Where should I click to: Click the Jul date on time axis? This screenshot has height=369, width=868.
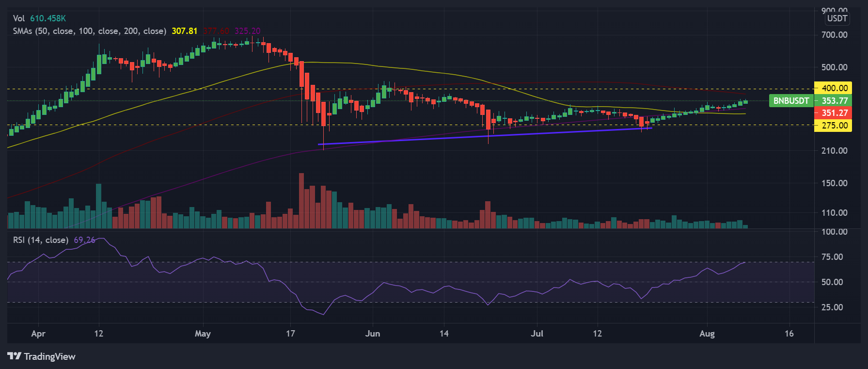(x=537, y=334)
